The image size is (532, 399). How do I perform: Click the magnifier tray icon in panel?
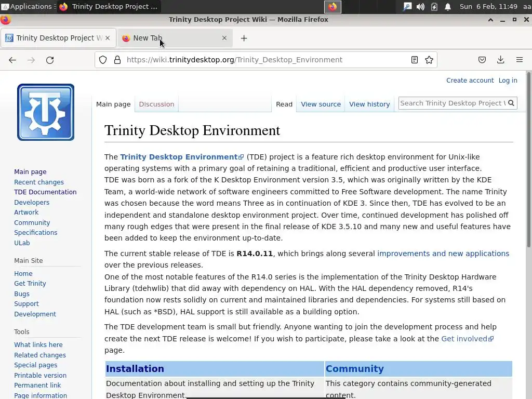pyautogui.click(x=407, y=6)
